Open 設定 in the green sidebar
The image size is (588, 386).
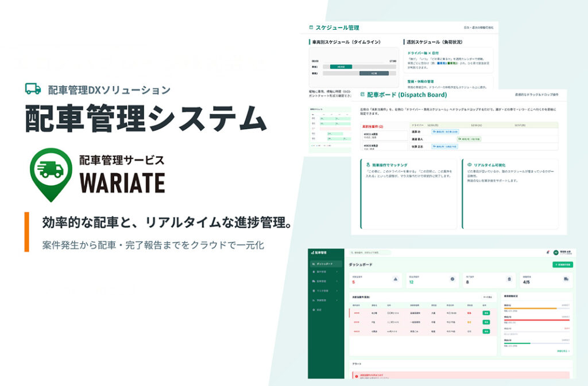click(x=319, y=310)
